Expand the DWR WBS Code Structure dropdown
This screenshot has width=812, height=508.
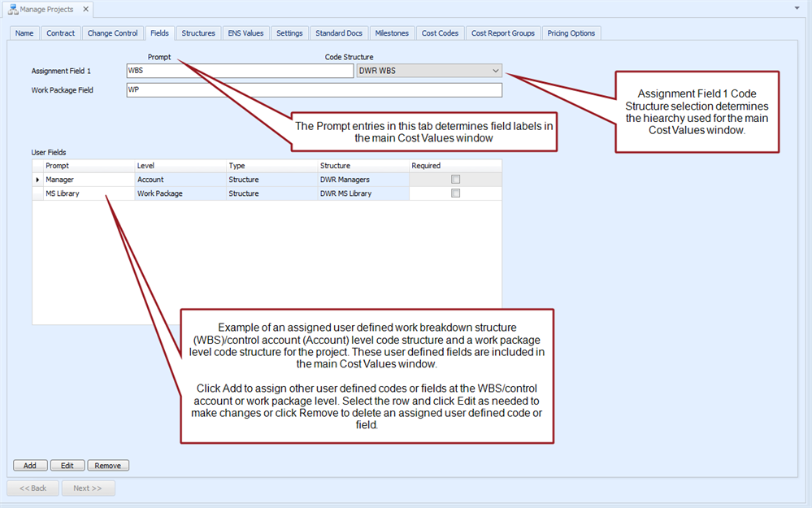click(x=495, y=71)
